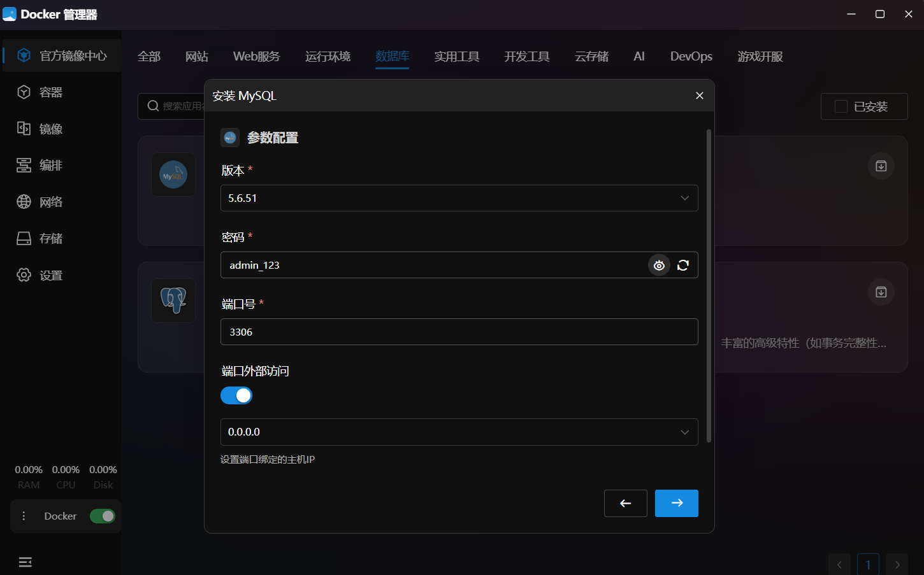Click the MySQL logo thumbnail in the list
Image resolution: width=924 pixels, height=575 pixels.
coord(173,174)
